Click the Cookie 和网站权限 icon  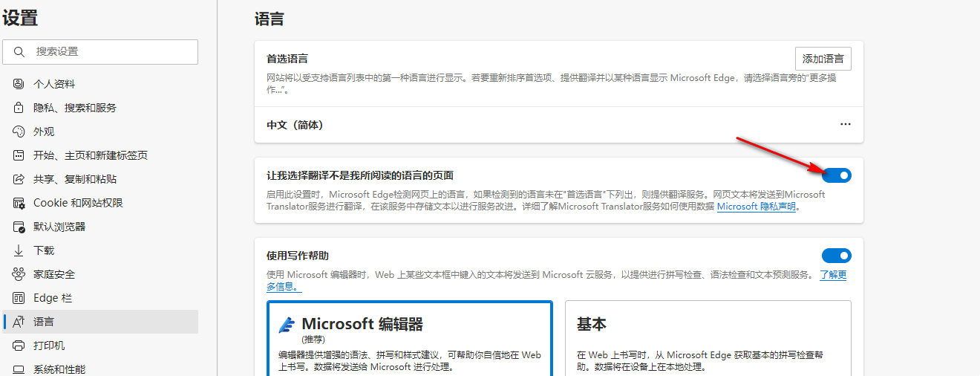[19, 203]
